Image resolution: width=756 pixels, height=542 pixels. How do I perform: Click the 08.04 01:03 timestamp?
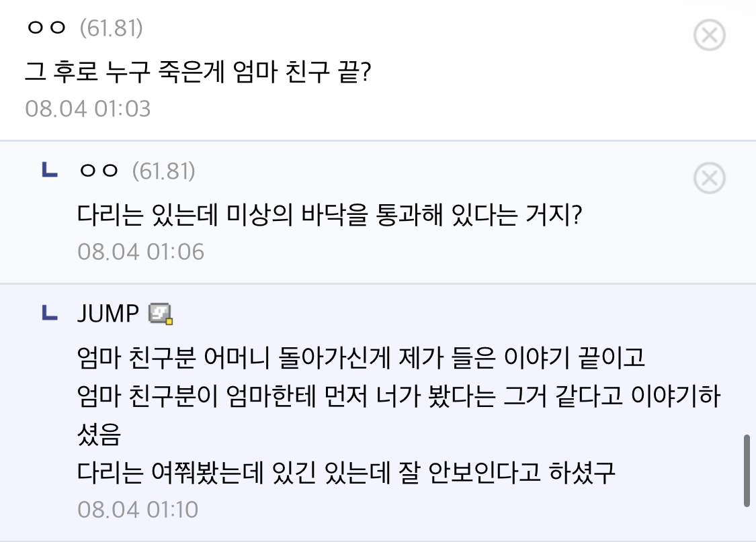pos(88,109)
